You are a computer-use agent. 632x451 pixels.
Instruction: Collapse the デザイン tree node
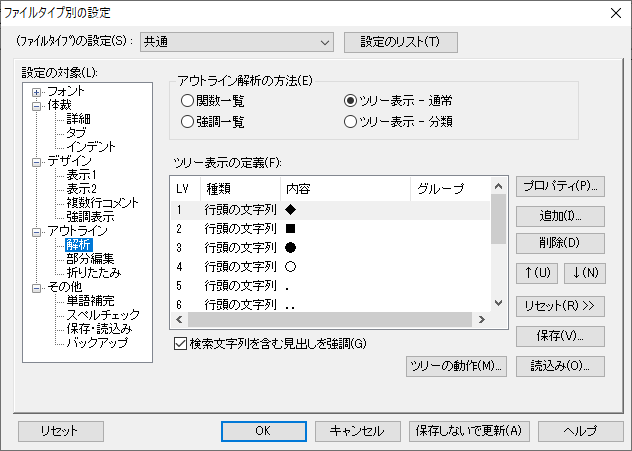[x=36, y=162]
